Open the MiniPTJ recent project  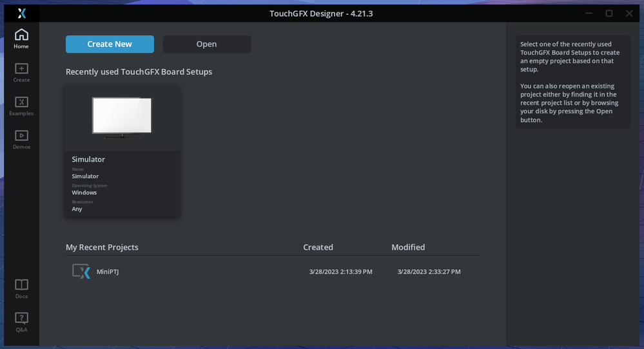pos(272,272)
